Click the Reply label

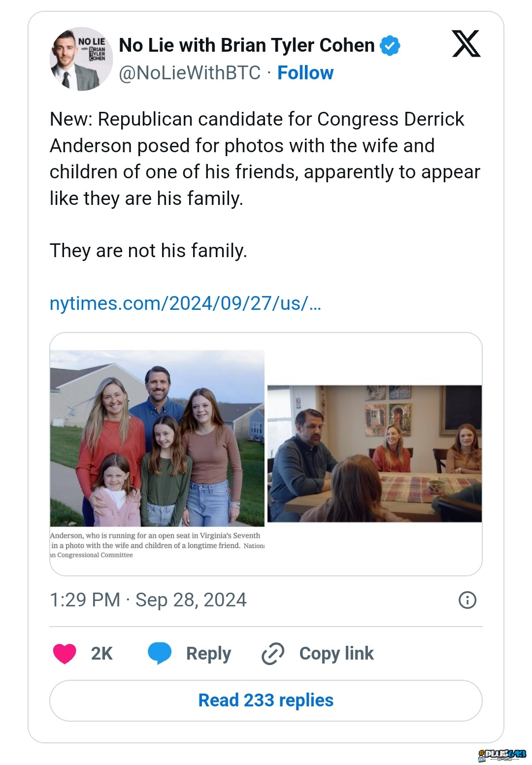pyautogui.click(x=208, y=654)
